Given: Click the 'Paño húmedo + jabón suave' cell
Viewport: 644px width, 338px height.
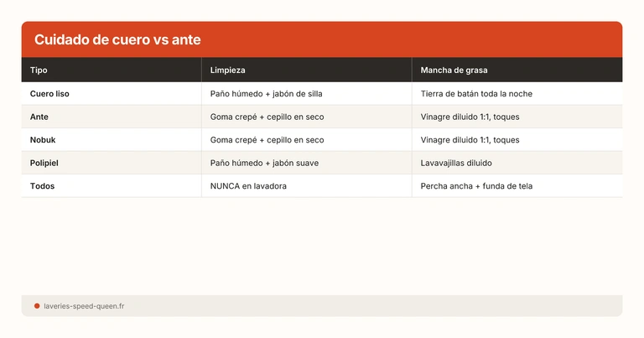Looking at the screenshot, I should [x=264, y=163].
